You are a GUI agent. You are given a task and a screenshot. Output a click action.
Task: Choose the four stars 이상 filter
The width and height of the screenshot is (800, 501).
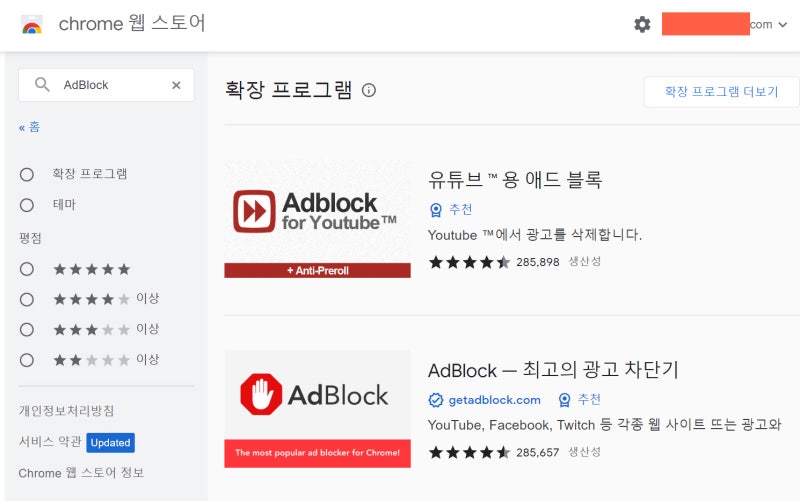tap(27, 299)
